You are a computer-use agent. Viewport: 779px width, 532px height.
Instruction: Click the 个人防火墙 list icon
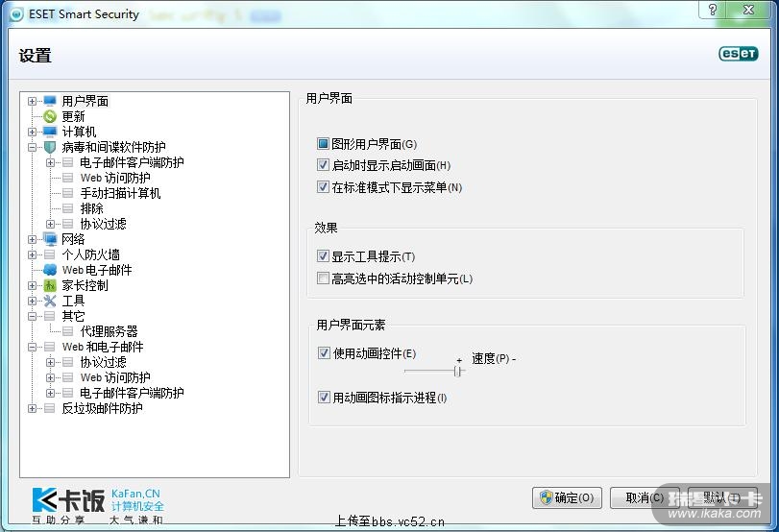[50, 254]
